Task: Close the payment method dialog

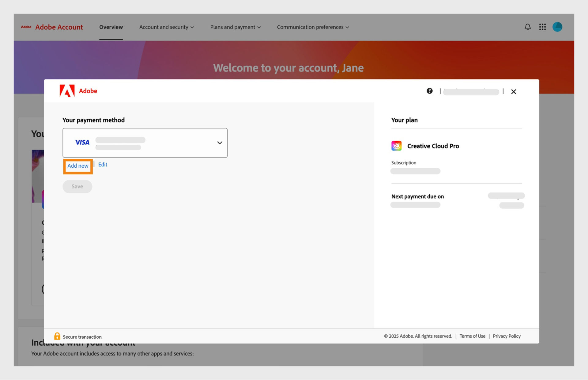Action: [x=514, y=92]
